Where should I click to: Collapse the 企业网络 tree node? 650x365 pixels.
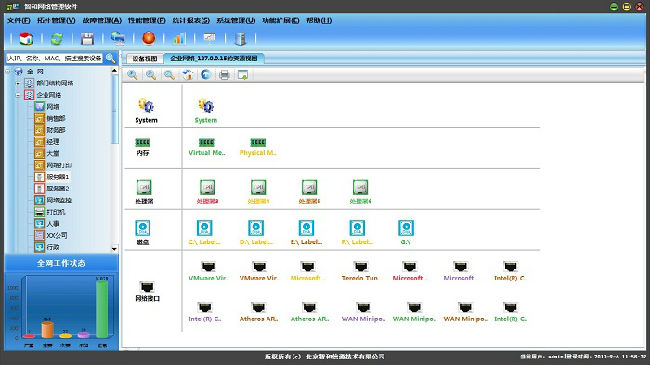(x=18, y=95)
